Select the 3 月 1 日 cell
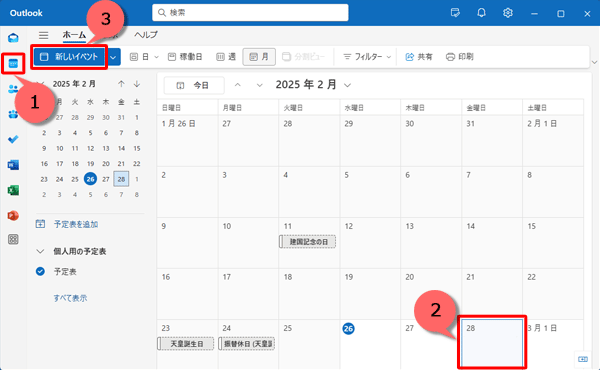Image resolution: width=600 pixels, height=370 pixels. point(553,343)
